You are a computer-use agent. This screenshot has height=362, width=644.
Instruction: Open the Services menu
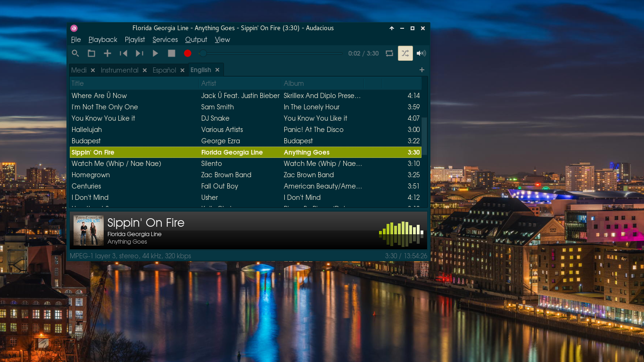click(x=165, y=40)
